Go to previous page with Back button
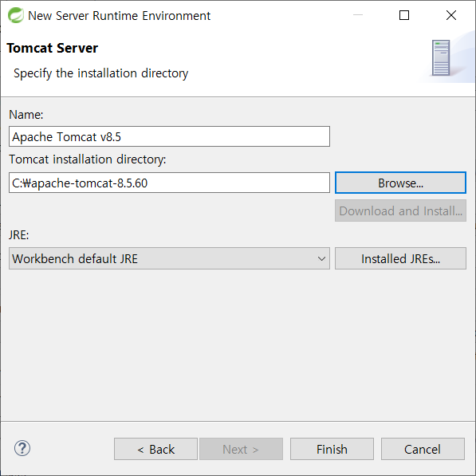 [x=155, y=449]
